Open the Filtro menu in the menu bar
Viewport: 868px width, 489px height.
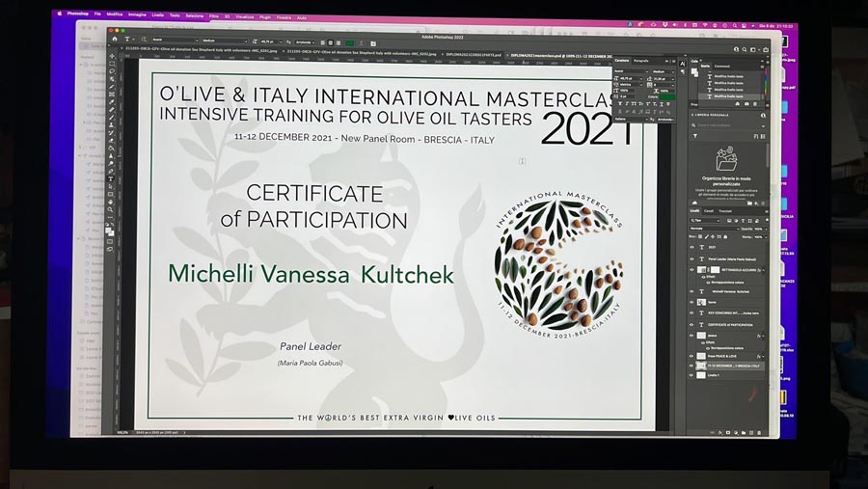(214, 16)
